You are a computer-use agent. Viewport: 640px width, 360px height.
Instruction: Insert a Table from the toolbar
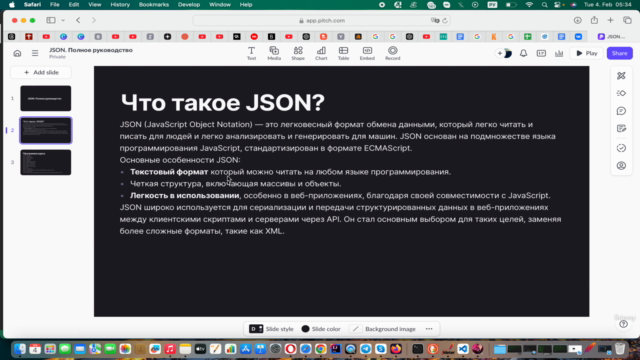coord(343,53)
